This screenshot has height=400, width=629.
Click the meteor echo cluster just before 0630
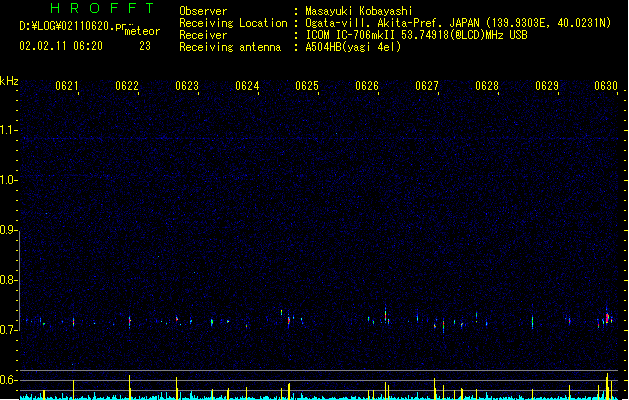click(x=608, y=319)
